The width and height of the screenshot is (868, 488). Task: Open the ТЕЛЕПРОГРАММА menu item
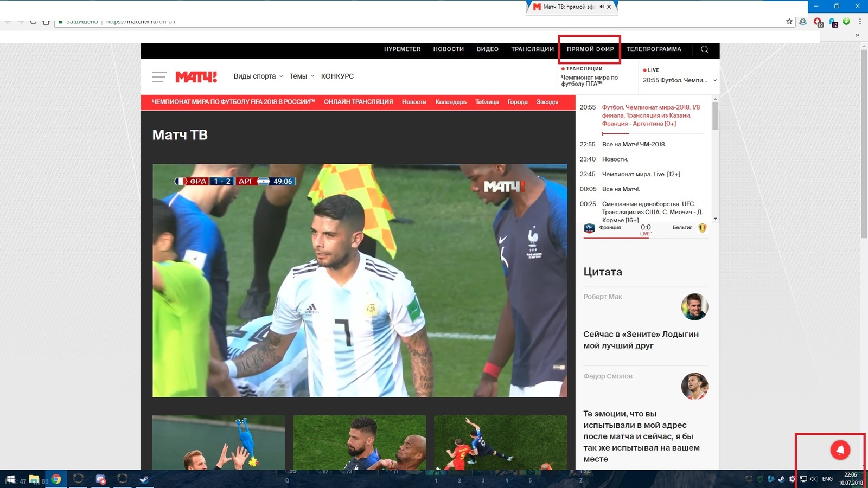pos(653,49)
